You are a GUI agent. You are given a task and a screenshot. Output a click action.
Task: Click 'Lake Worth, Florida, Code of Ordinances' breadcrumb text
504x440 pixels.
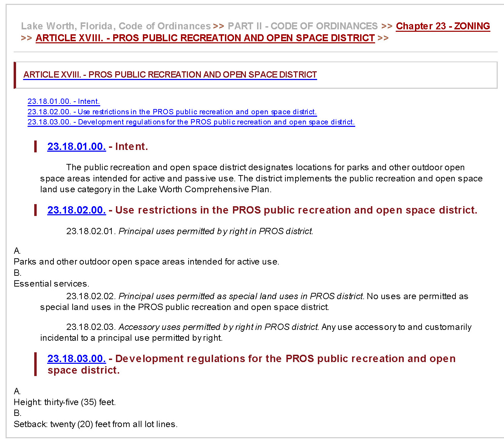116,26
